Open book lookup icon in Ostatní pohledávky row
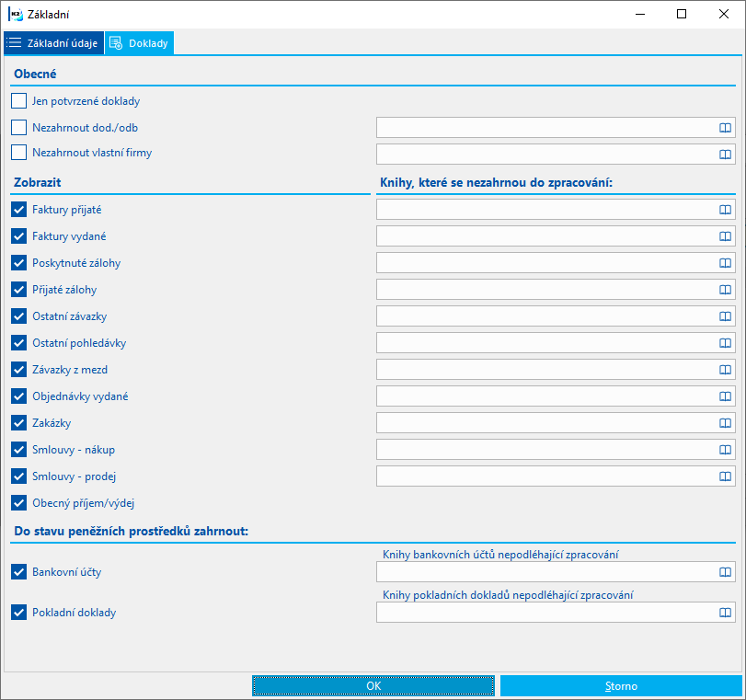Viewport: 746px width, 700px height. pyautogui.click(x=725, y=342)
